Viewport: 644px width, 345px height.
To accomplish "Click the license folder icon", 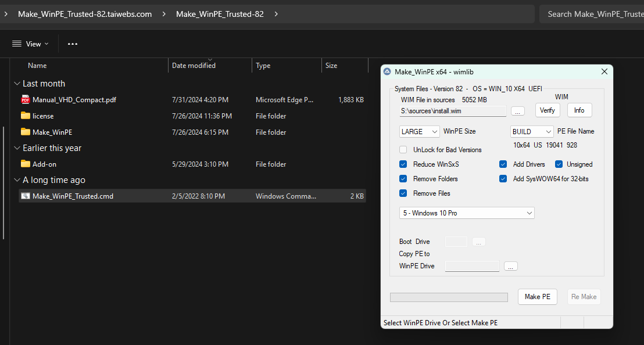I will (x=25, y=116).
